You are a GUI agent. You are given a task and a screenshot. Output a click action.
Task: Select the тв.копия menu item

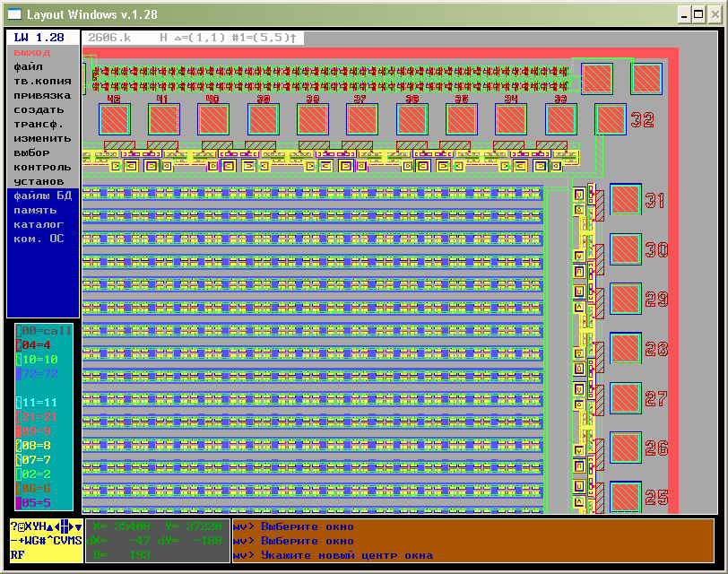(43, 82)
